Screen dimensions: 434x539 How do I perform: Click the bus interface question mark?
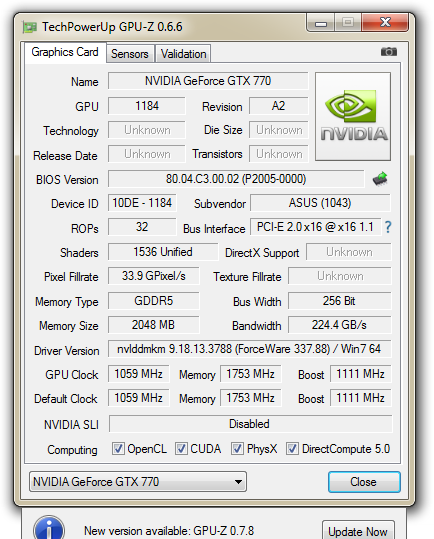(388, 227)
